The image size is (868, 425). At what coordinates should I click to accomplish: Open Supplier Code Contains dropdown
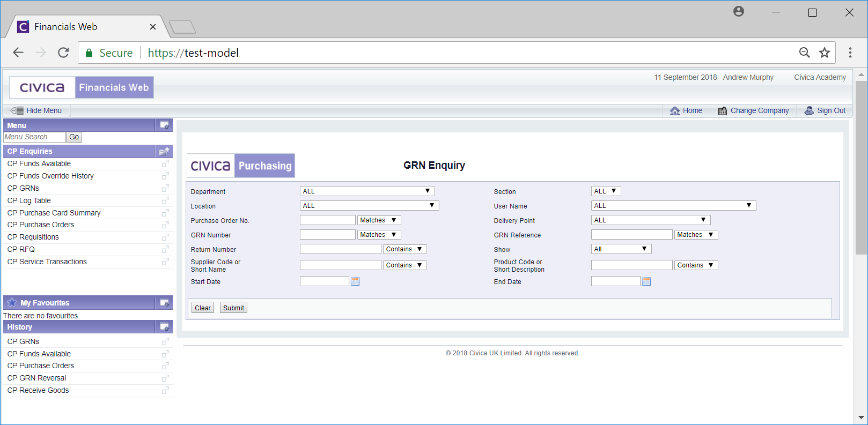(x=405, y=265)
